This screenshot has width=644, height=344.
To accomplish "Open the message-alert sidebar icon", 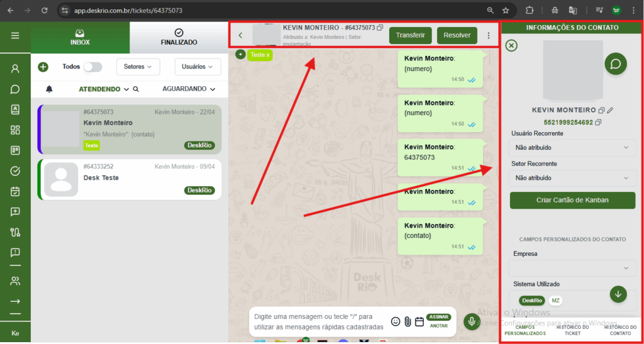I will (15, 252).
